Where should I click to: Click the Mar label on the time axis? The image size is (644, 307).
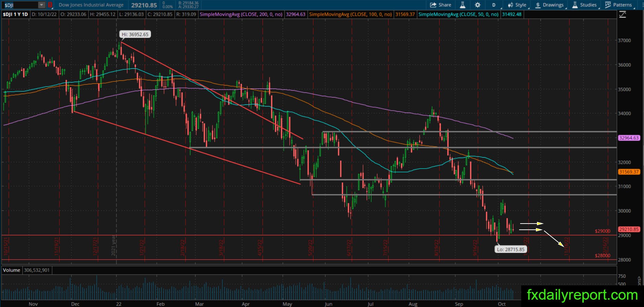199,304
